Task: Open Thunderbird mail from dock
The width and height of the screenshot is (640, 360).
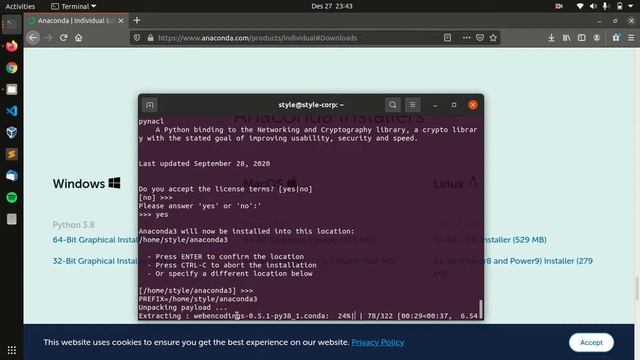Action: point(11,176)
